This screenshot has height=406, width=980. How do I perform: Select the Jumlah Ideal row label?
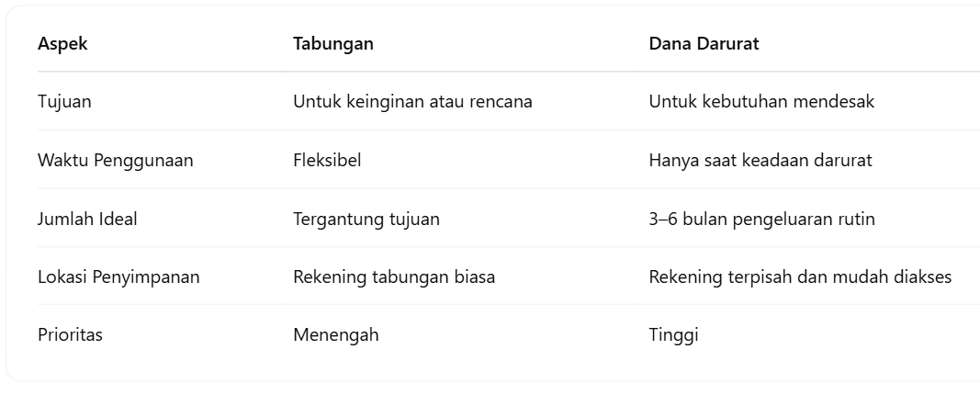click(x=87, y=219)
